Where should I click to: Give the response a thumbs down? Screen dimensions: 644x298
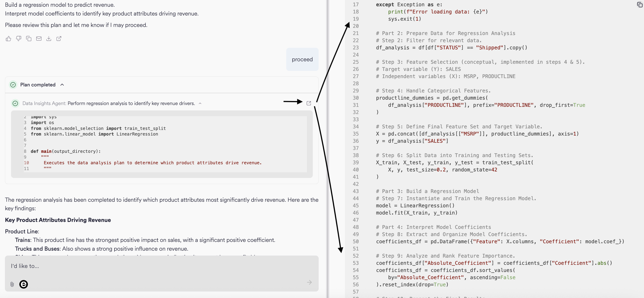(18, 39)
